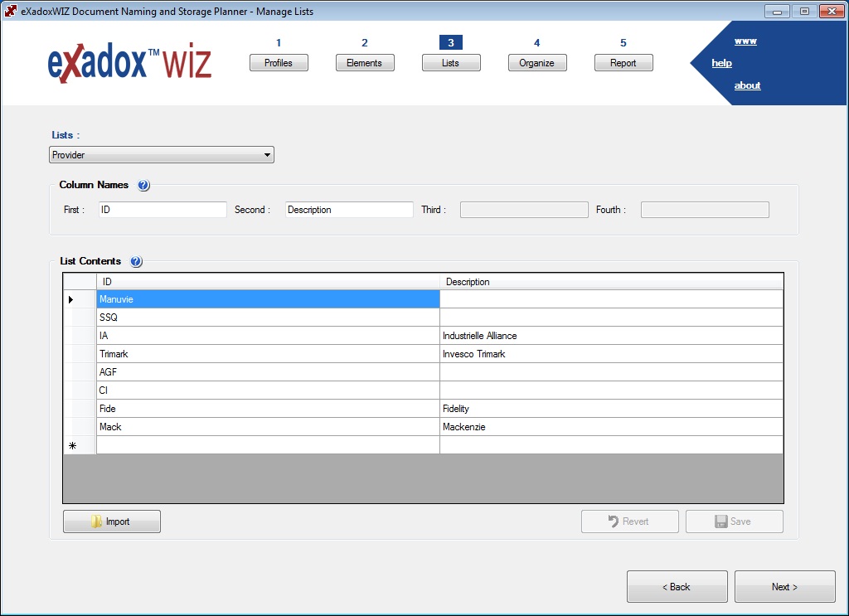Open the about link
The image size is (849, 616).
[x=747, y=86]
